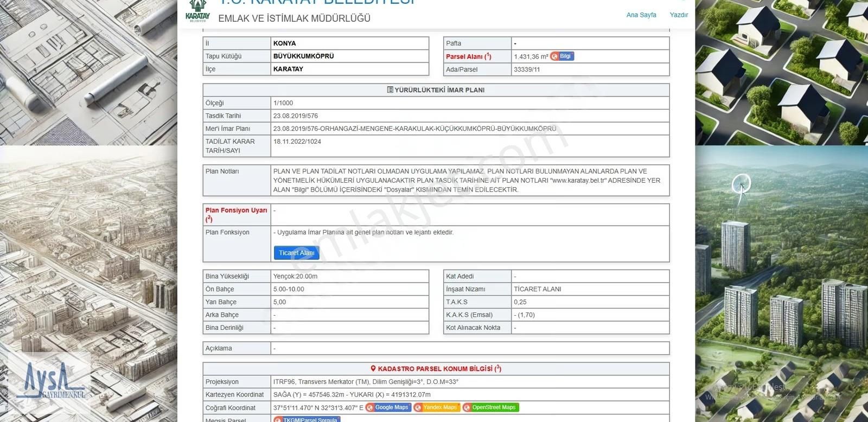Click the Yandex Maps button's round icon

[418, 407]
